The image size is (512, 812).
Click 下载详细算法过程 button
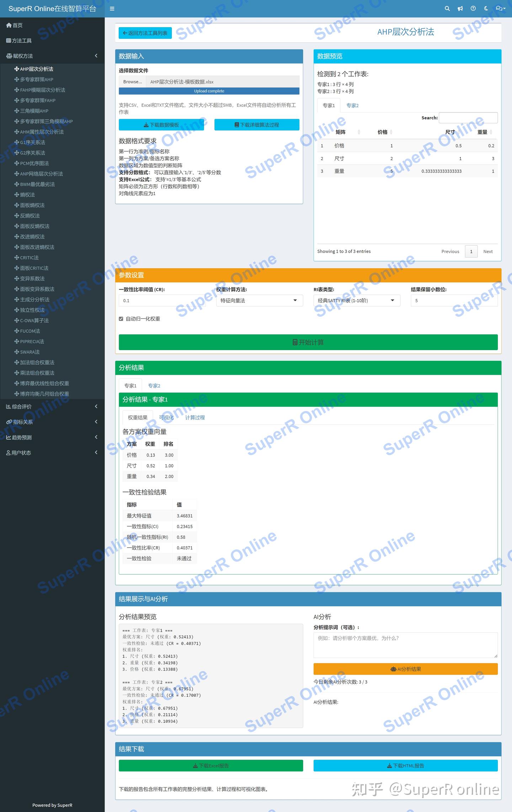257,125
